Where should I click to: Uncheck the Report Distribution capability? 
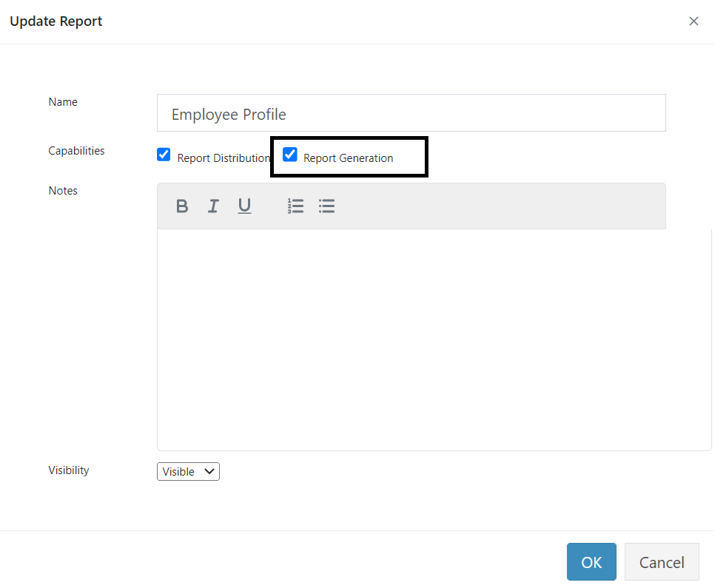coord(164,155)
